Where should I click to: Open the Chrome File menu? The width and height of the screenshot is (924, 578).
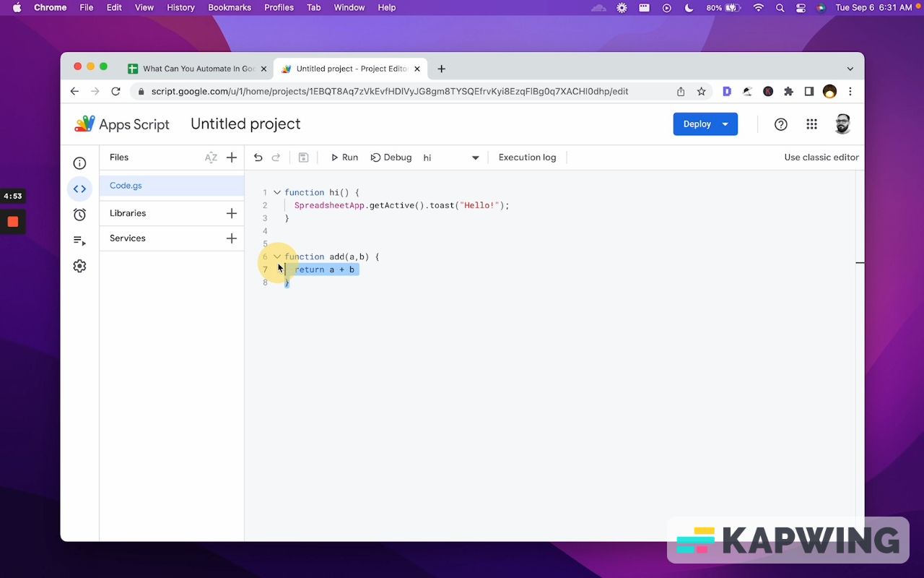(x=87, y=7)
